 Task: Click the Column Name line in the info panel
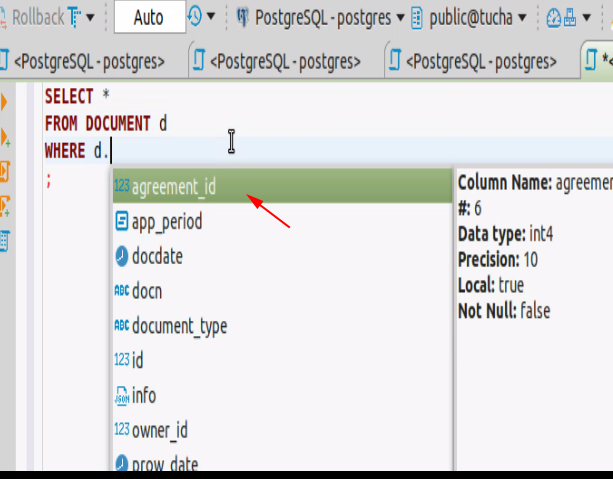point(535,183)
